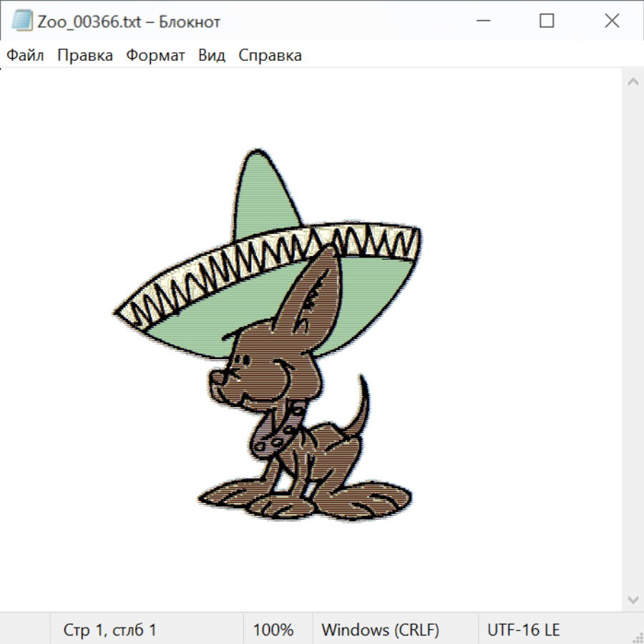Maximize the Notepad window
644x644 pixels.
(547, 21)
